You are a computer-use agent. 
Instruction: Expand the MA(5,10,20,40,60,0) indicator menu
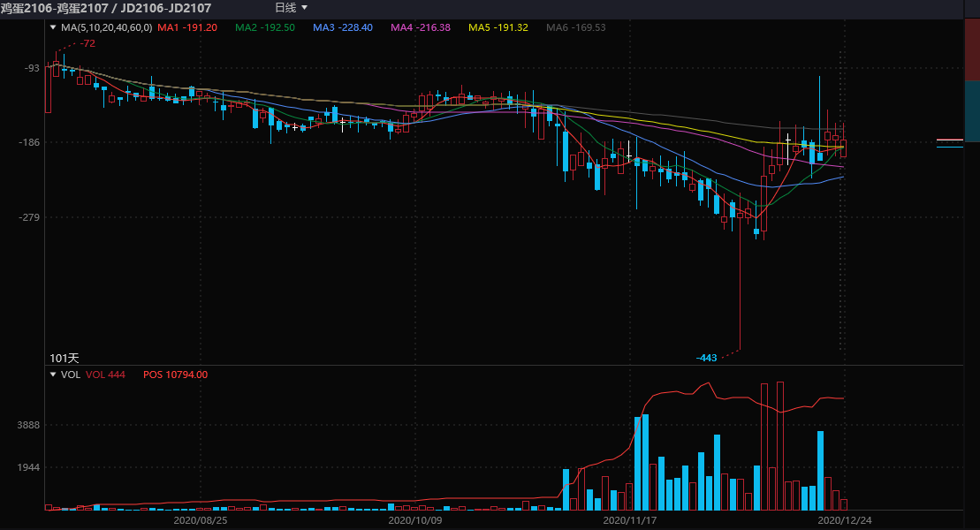point(53,27)
